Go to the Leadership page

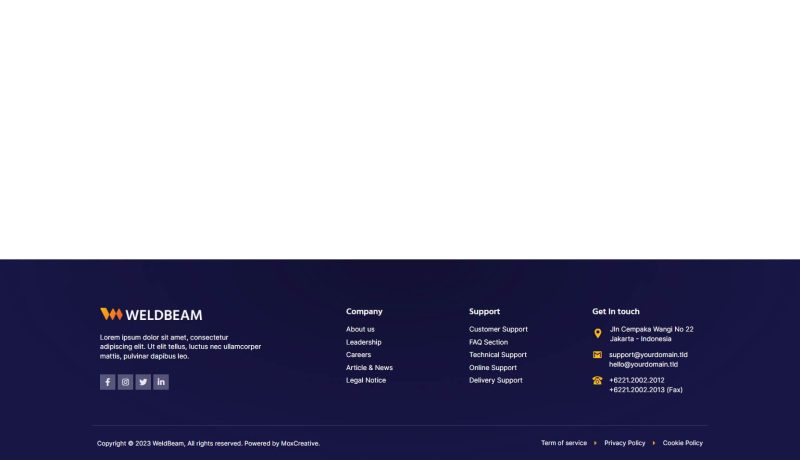[363, 342]
